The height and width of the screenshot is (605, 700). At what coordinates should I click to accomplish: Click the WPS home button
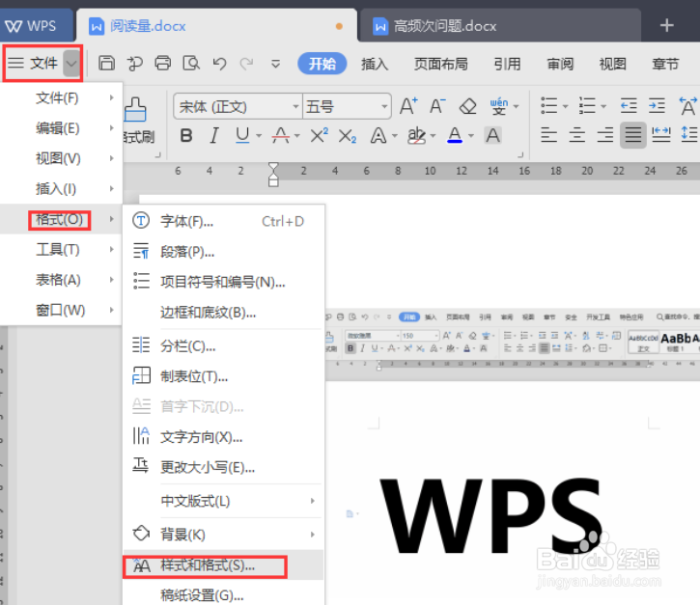point(36,25)
